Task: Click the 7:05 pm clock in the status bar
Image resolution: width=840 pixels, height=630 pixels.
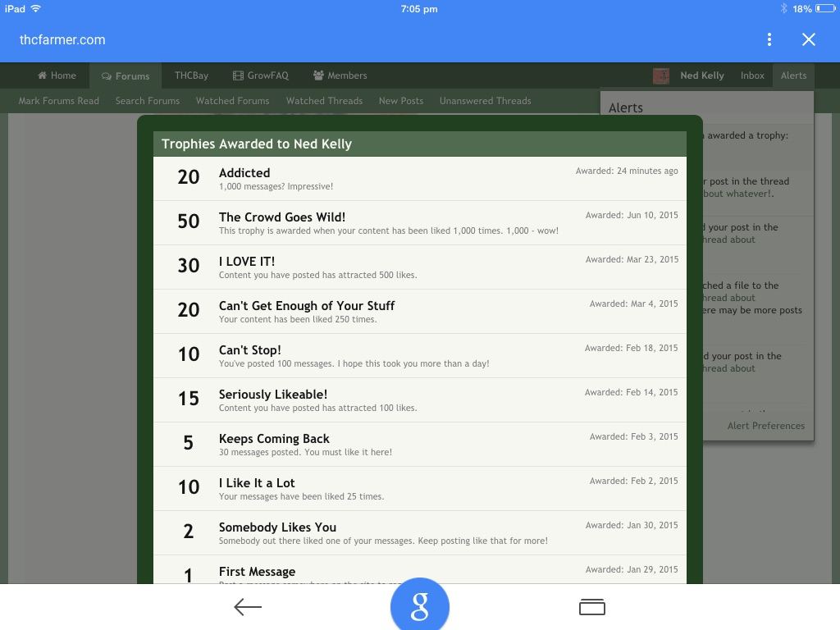Action: [419, 9]
